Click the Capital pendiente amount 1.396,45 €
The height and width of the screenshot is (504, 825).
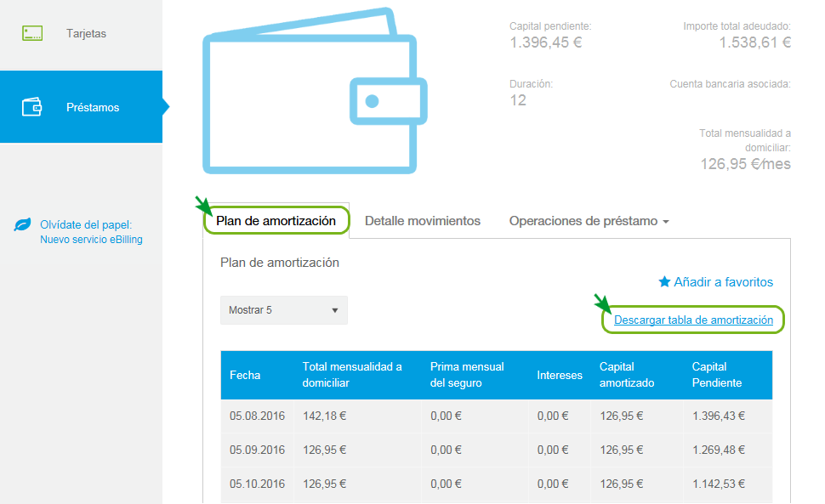click(545, 42)
